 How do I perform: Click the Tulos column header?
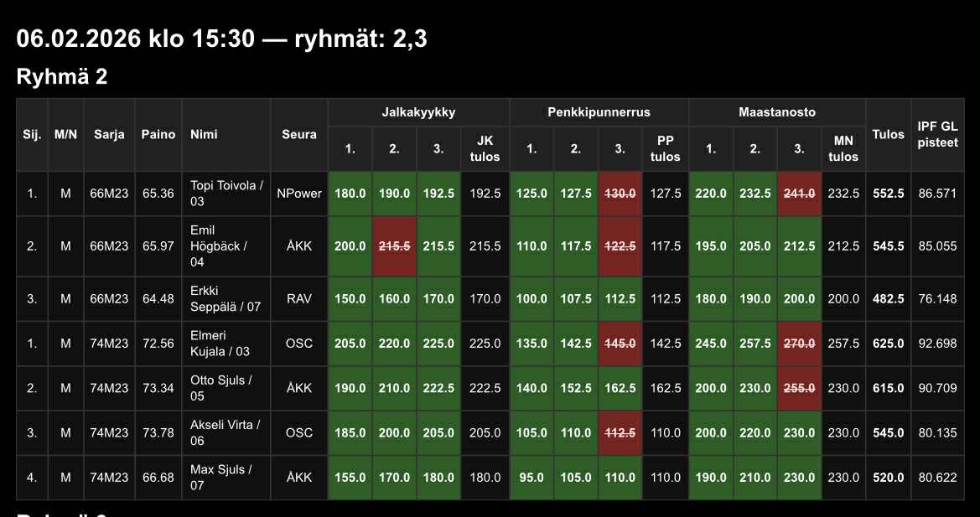[x=888, y=134]
